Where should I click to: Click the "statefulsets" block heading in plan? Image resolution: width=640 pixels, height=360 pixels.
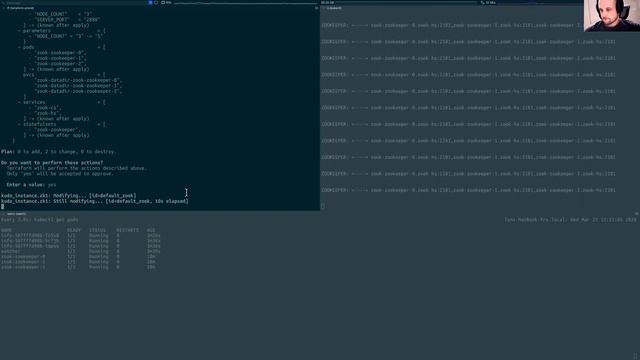[39, 124]
